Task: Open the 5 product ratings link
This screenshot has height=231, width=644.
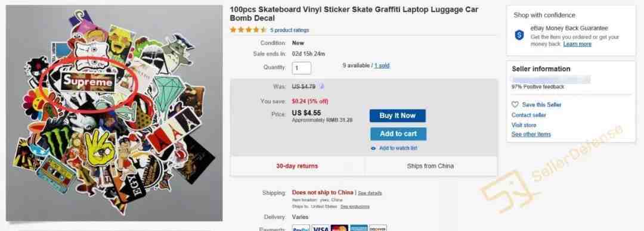Action: point(290,30)
